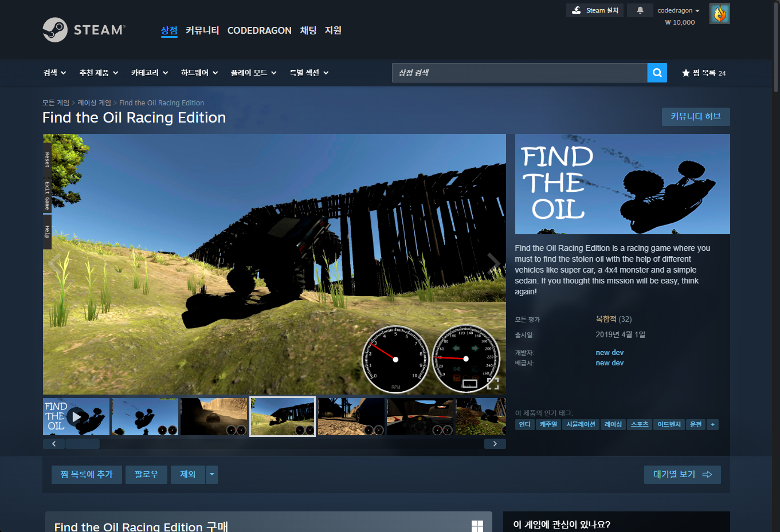Click the Find the Oil Racing Edition breadcrumb
This screenshot has width=780, height=532.
(x=162, y=103)
